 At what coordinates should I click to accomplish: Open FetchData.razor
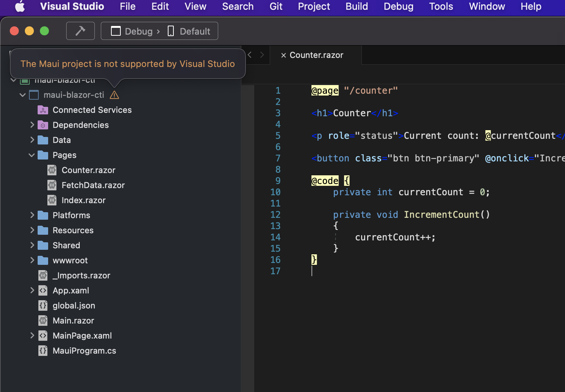(93, 185)
